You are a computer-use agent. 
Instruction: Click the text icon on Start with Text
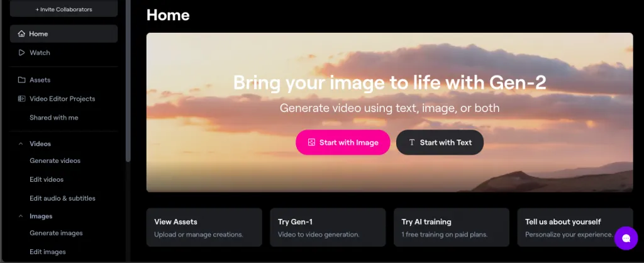tap(412, 143)
